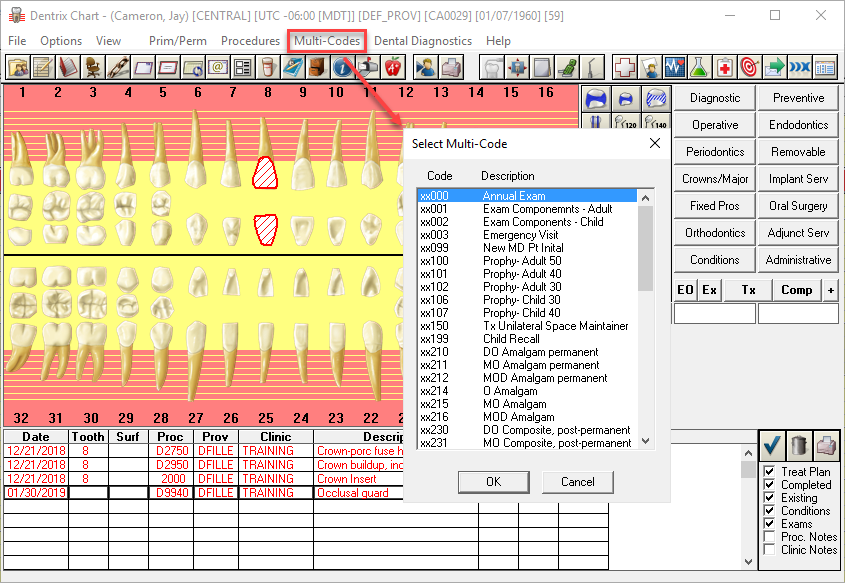
Task: Enable the Proc. Notes checkbox
Action: [770, 537]
